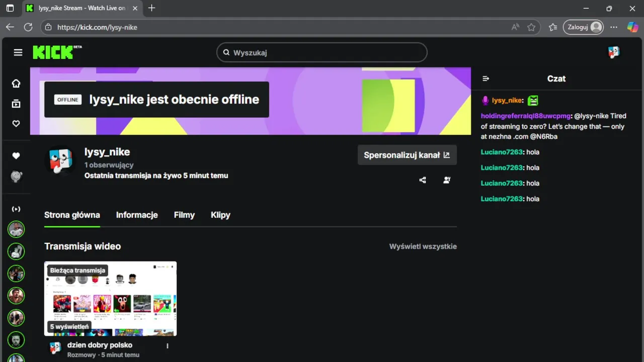Open three-dot menu for dzien dobry polsko video

[168, 346]
